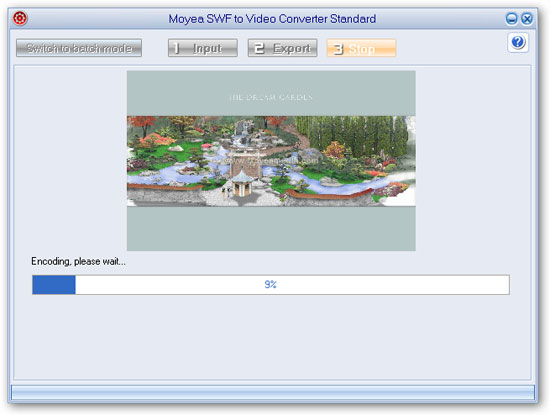This screenshot has width=550, height=415.
Task: Click the red Moyea application logo icon
Action: click(x=20, y=18)
